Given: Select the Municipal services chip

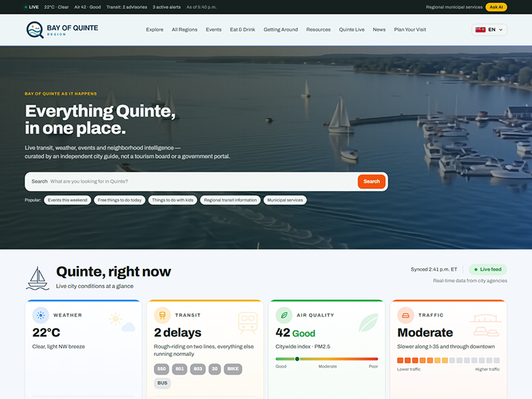Looking at the screenshot, I should pos(285,200).
